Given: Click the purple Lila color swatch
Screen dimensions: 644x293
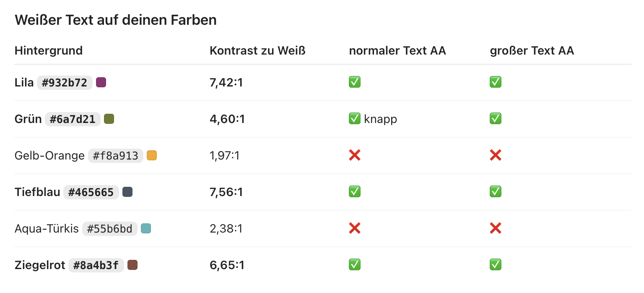Looking at the screenshot, I should tap(101, 83).
